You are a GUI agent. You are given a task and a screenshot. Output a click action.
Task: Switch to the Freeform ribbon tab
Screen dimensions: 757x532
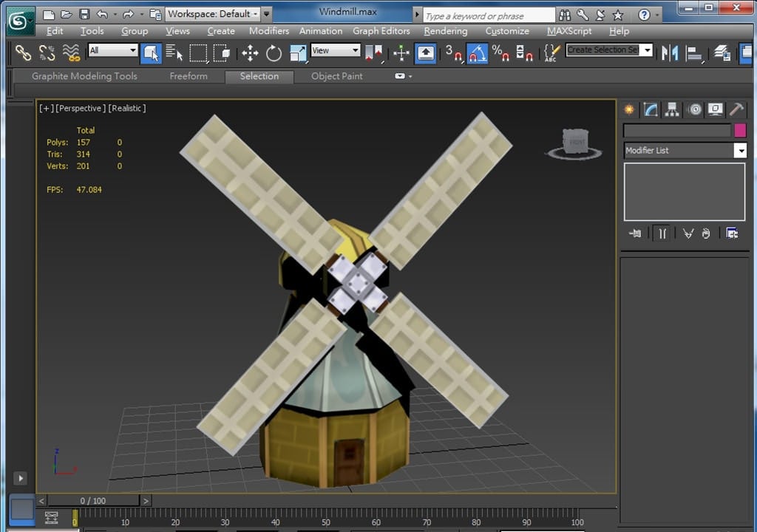click(x=189, y=76)
